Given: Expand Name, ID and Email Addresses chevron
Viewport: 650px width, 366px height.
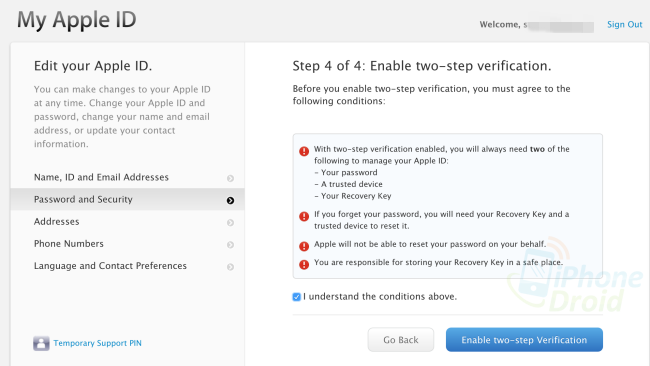Looking at the screenshot, I should click(x=230, y=178).
